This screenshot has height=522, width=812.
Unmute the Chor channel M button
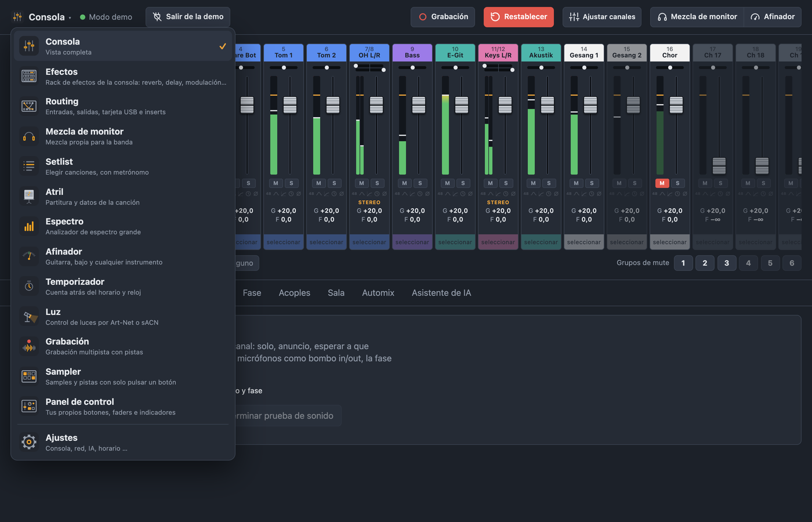[x=662, y=183]
